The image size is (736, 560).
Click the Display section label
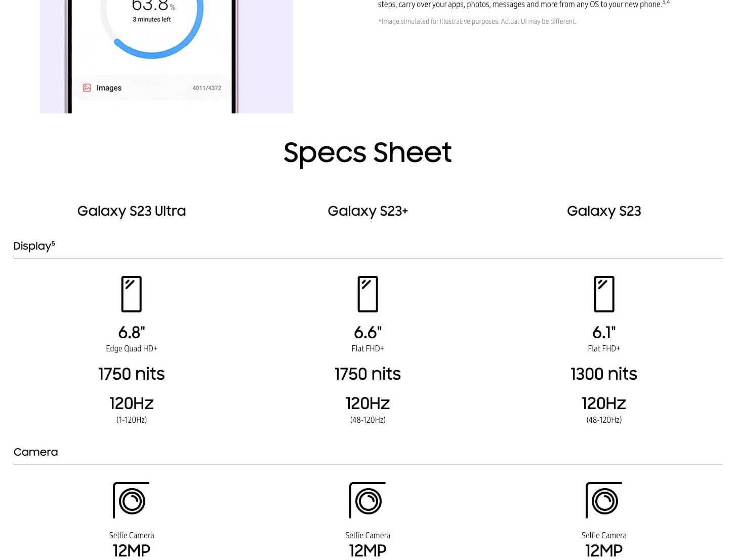32,246
